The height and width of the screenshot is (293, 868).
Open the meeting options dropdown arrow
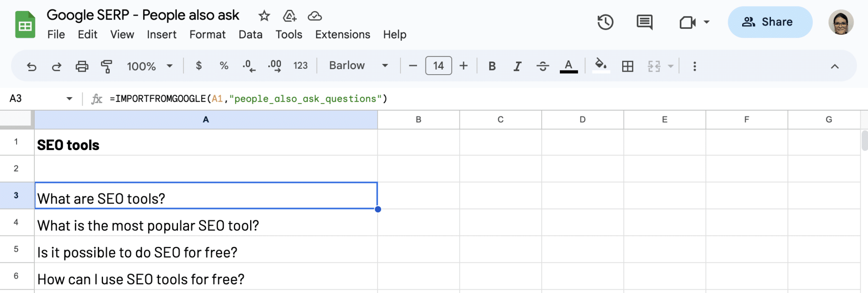pyautogui.click(x=707, y=22)
